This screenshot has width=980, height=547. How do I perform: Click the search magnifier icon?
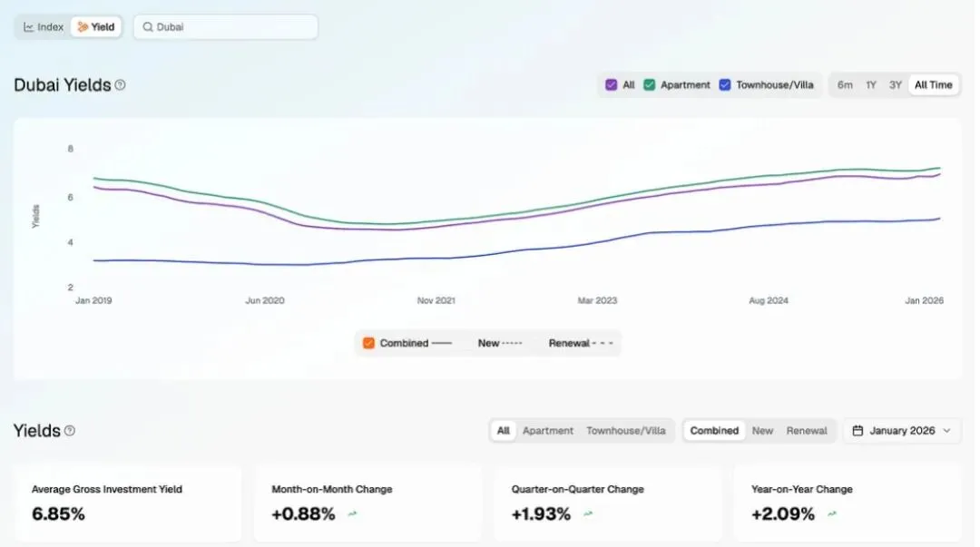pos(148,27)
